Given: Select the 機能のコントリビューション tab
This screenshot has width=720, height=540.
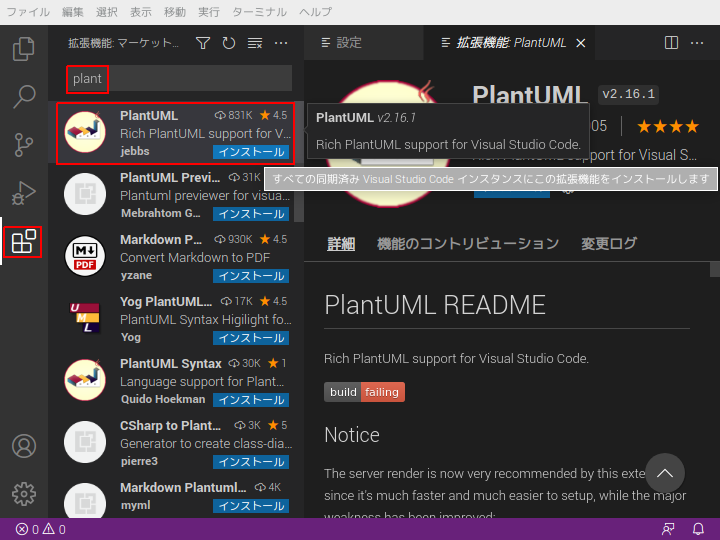Looking at the screenshot, I should coord(468,244).
